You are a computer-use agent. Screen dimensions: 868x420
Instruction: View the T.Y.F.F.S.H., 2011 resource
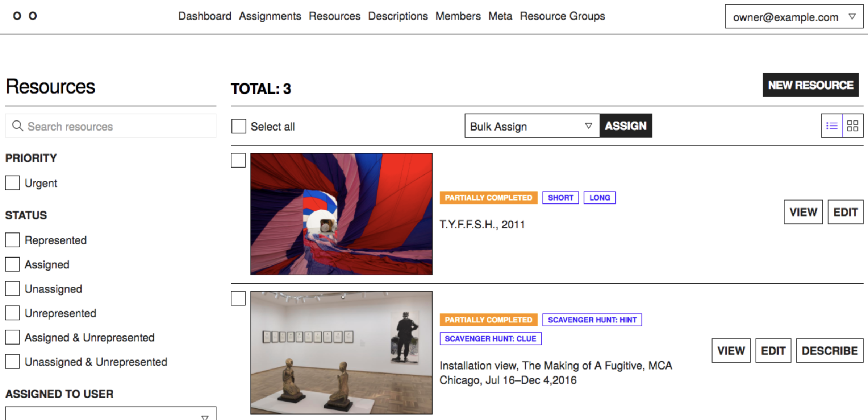coord(803,212)
